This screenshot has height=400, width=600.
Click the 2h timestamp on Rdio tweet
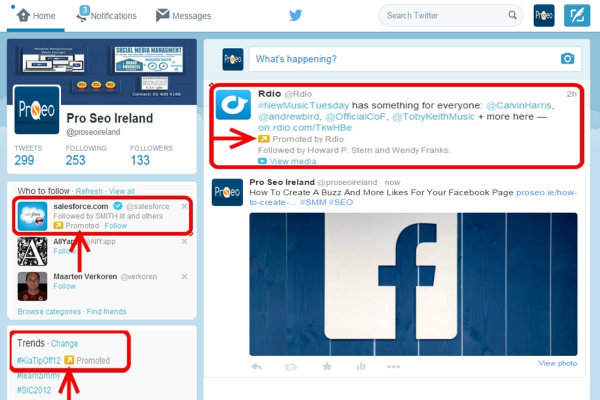(572, 94)
